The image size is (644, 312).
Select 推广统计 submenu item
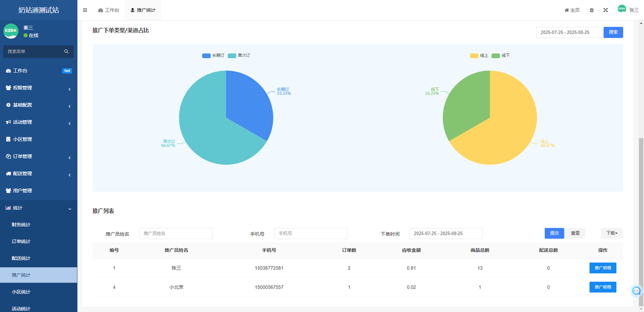point(38,275)
